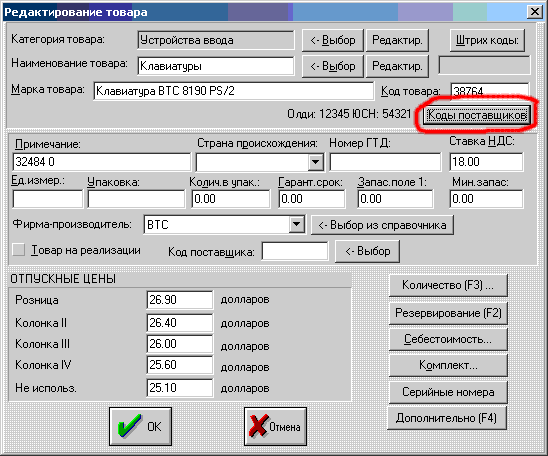Click the Примечание field with 32484 0
Viewport: 548px width, 456px height.
pos(102,162)
